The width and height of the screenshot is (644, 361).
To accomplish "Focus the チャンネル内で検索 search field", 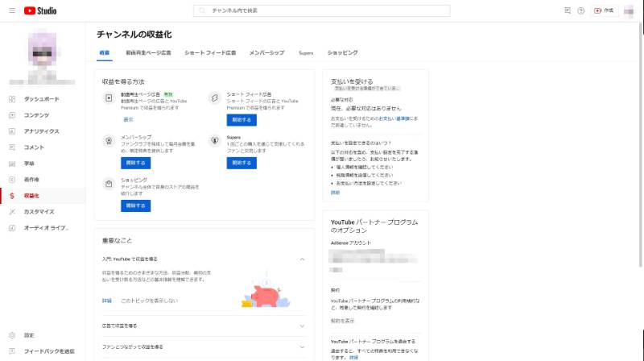I will tap(321, 10).
